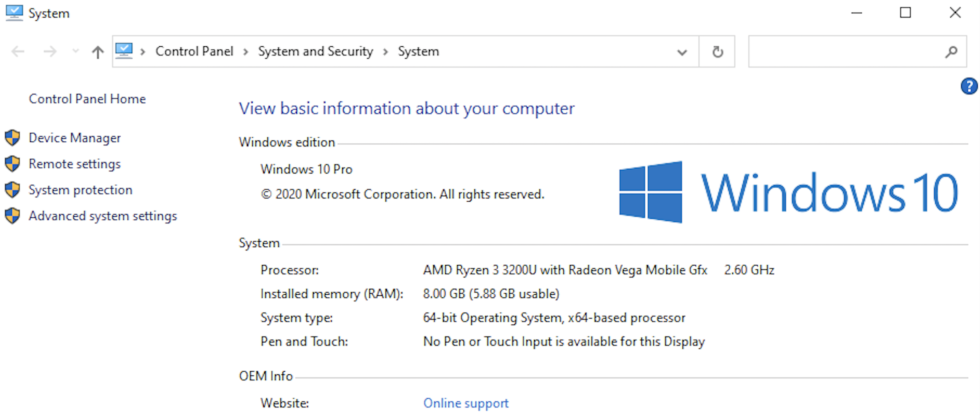Minimize the System window
The image size is (980, 419).
tap(856, 13)
